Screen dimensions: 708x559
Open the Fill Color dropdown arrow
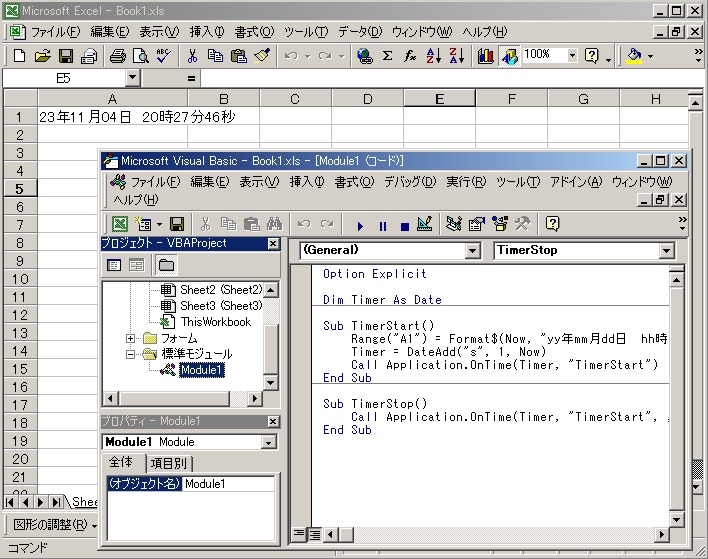click(x=650, y=56)
